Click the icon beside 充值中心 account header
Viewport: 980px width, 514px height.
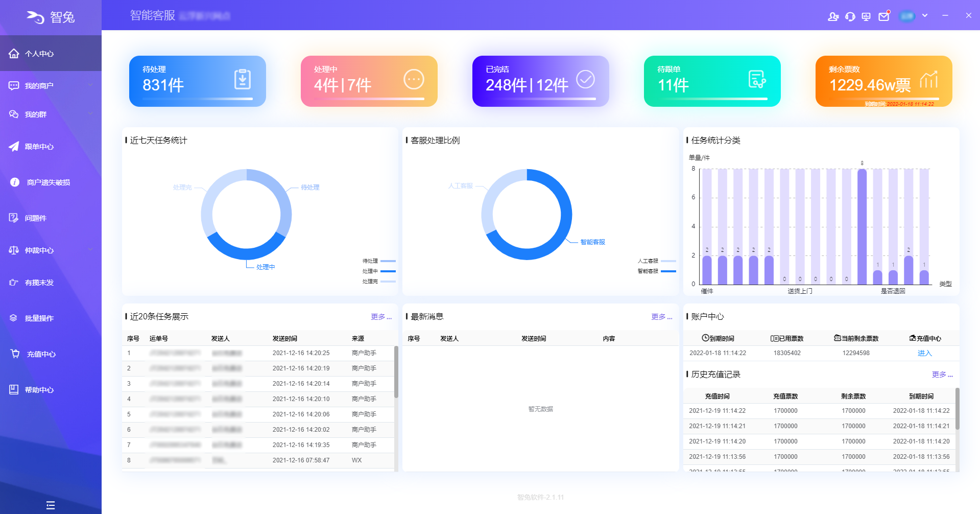[913, 338]
